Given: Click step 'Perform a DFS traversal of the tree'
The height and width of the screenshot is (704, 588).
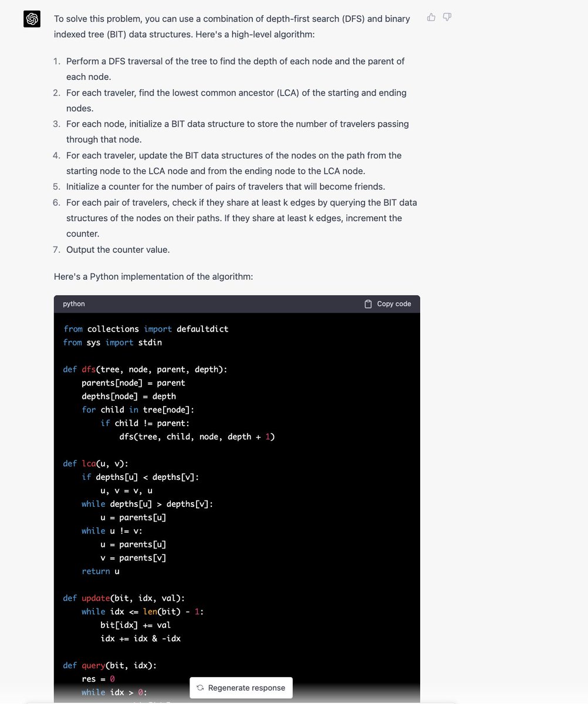Looking at the screenshot, I should [235, 69].
